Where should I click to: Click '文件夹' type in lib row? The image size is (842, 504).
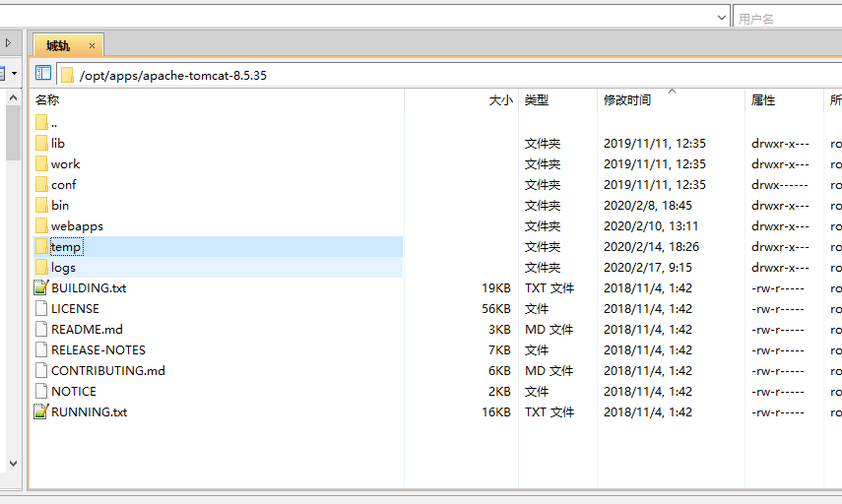coord(543,144)
